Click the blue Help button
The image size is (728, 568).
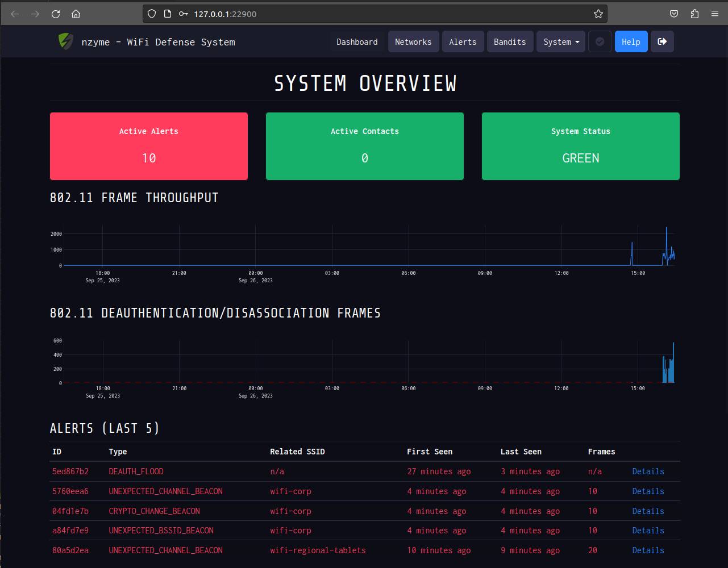click(631, 41)
